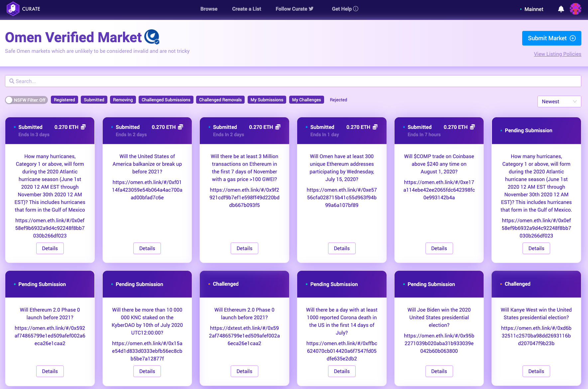Click the 'Will Joe Biden win' question text

click(439, 318)
